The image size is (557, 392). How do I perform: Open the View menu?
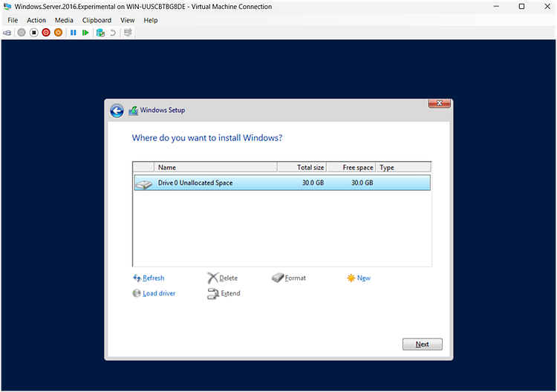click(127, 20)
